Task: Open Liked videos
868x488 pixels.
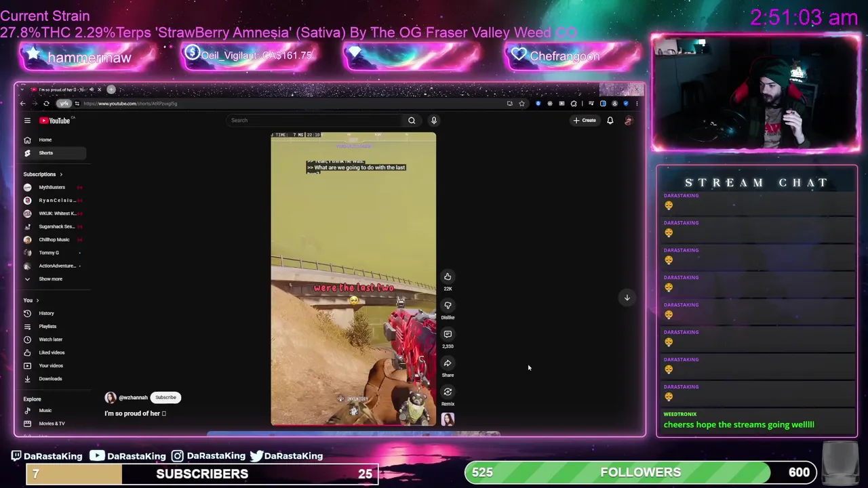Action: (53, 352)
